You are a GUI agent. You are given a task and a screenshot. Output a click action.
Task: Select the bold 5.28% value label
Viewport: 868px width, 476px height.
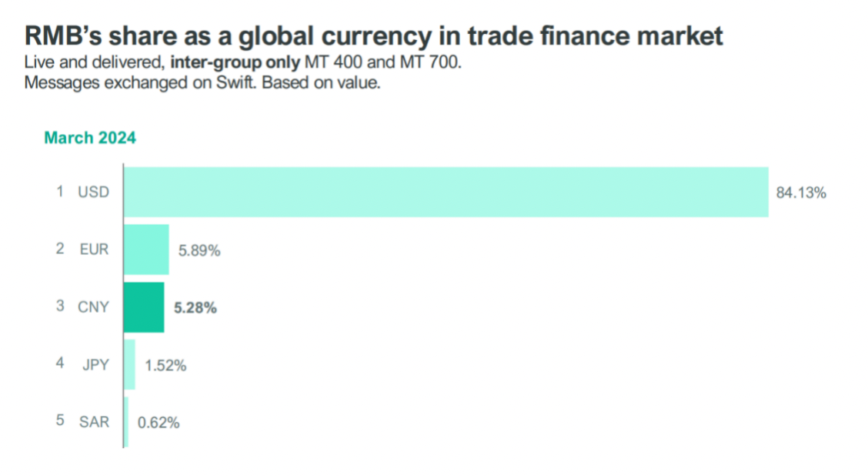pyautogui.click(x=195, y=308)
